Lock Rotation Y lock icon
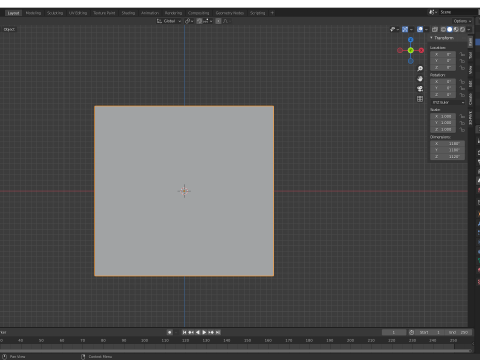480x360 pixels. pos(462,88)
